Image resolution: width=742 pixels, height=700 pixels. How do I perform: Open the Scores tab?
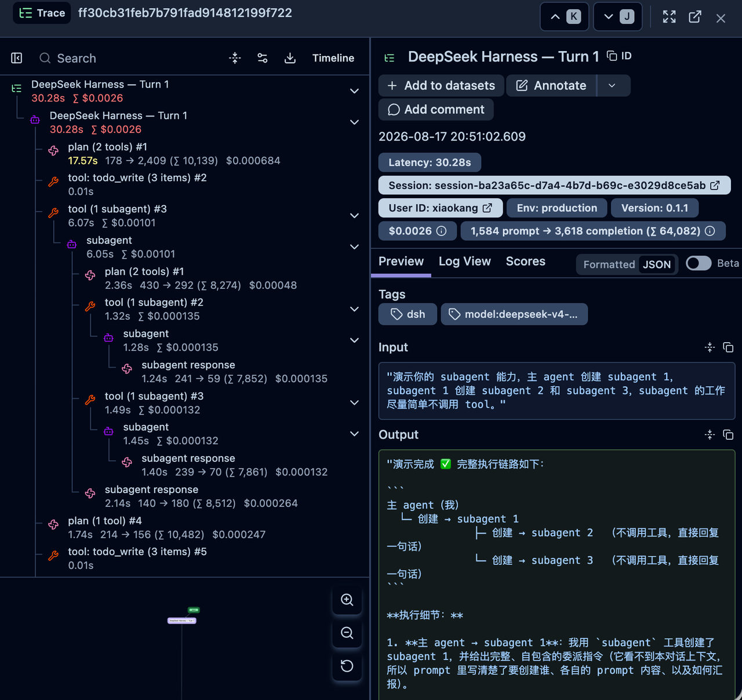point(526,262)
